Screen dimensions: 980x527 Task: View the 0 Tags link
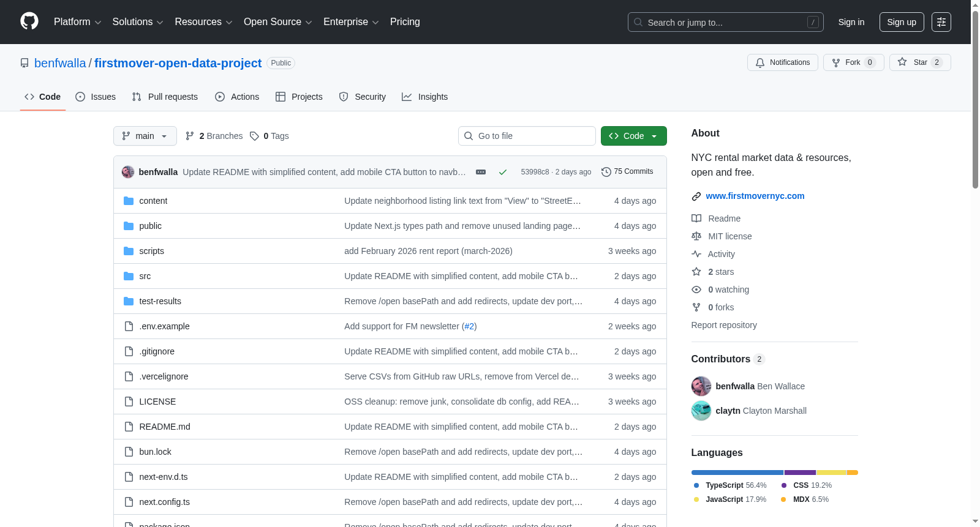click(269, 136)
